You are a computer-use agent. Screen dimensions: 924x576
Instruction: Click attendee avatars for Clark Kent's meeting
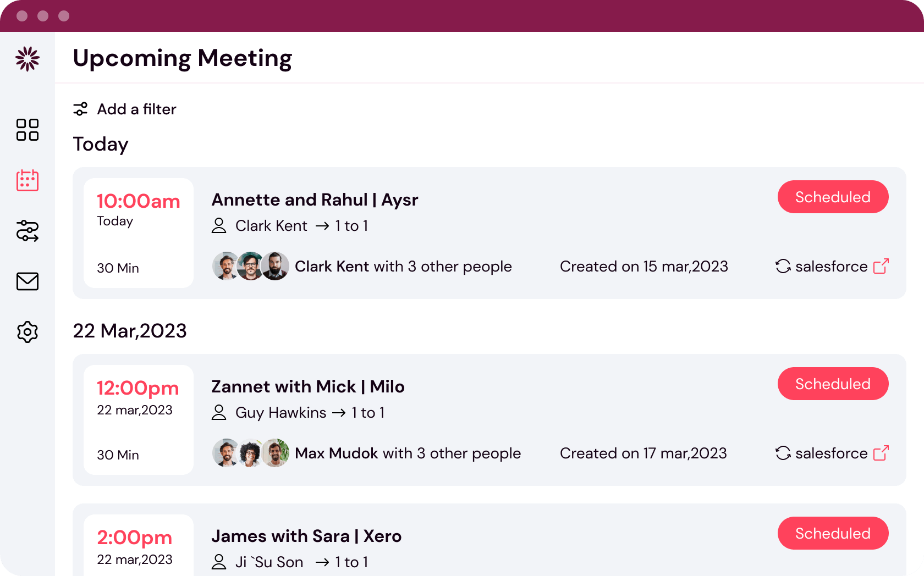(251, 267)
